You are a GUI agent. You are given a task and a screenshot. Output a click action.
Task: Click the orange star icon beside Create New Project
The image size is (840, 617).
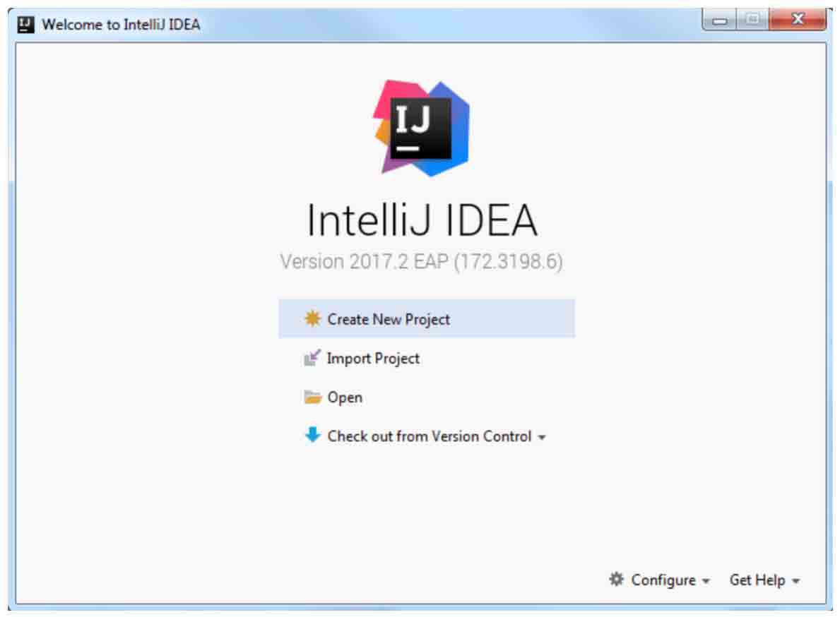coord(312,318)
